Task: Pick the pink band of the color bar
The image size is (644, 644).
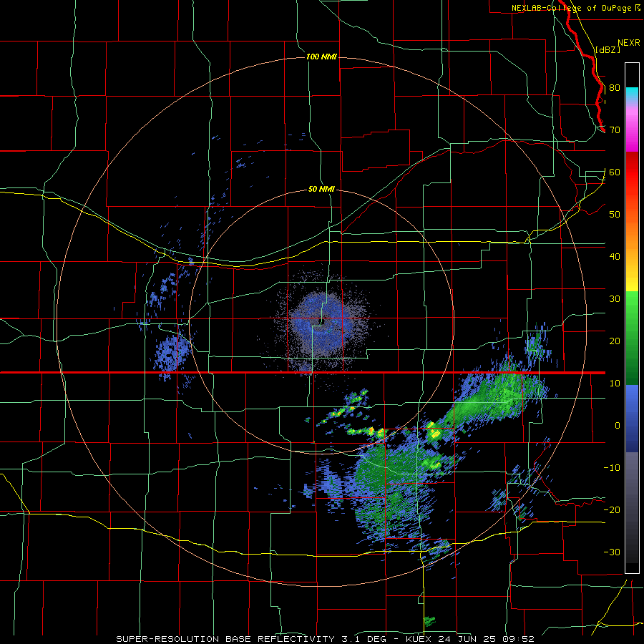Action: (632, 130)
